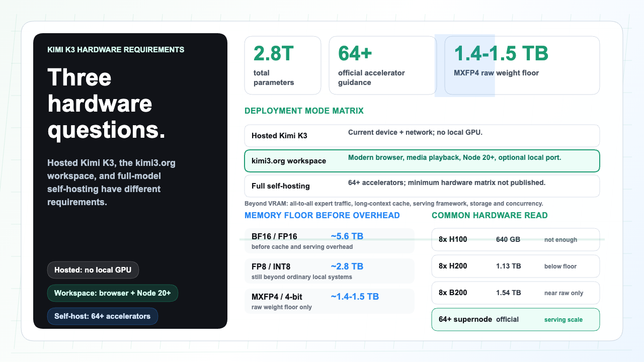644x362 pixels.
Task: Click 'raw weight floor only' caption
Action: pos(282,307)
